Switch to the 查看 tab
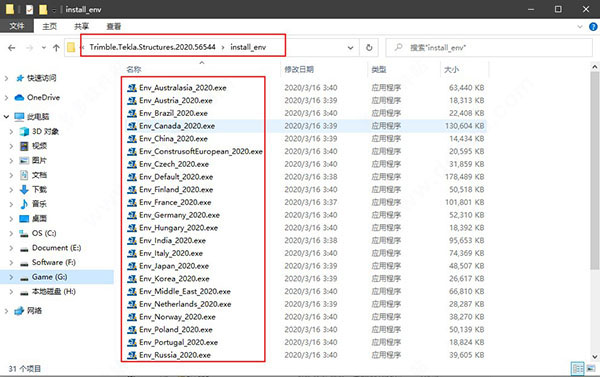The width and height of the screenshot is (600, 377). coord(114,26)
